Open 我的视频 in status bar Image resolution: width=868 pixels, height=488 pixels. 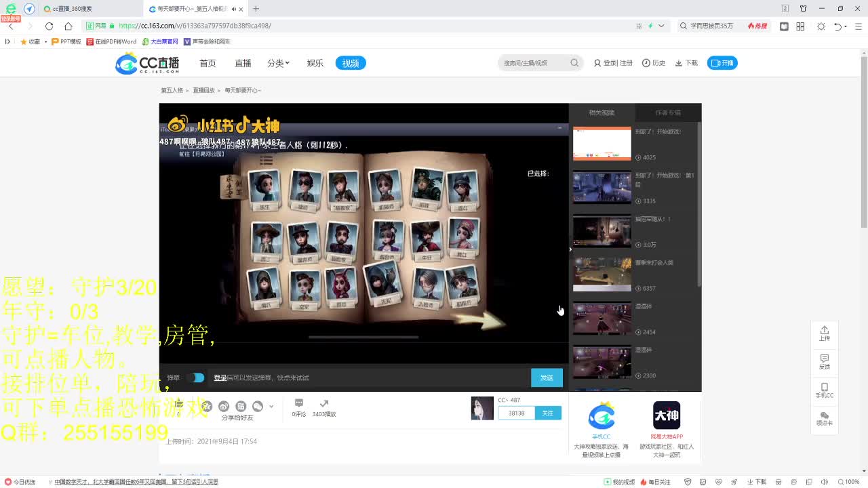(x=619, y=482)
